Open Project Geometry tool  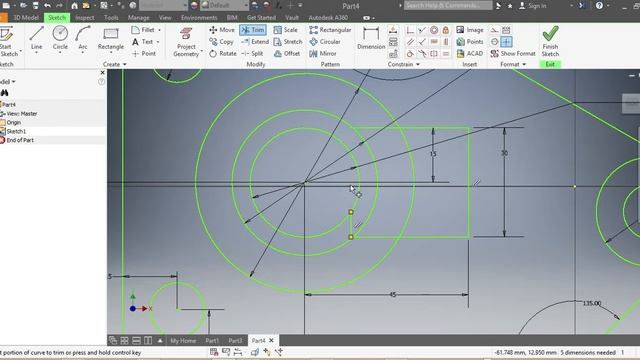186,42
